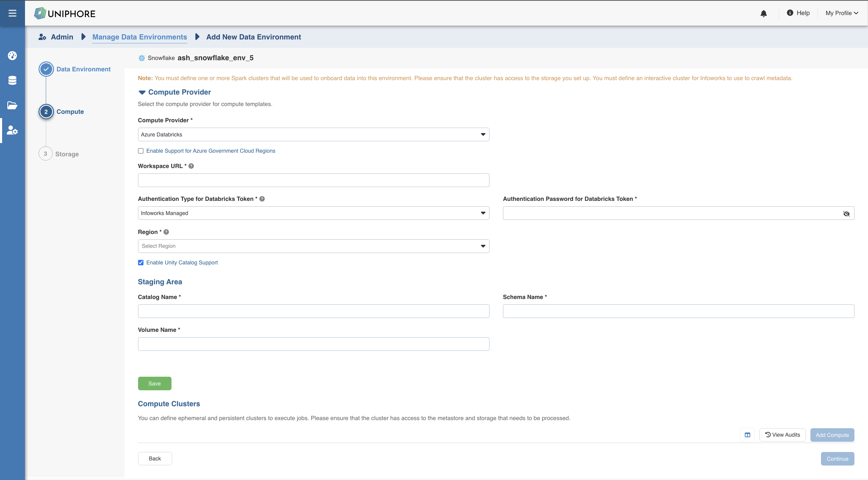Open Manage Data Environments breadcrumb link
The image size is (868, 480).
click(x=140, y=37)
